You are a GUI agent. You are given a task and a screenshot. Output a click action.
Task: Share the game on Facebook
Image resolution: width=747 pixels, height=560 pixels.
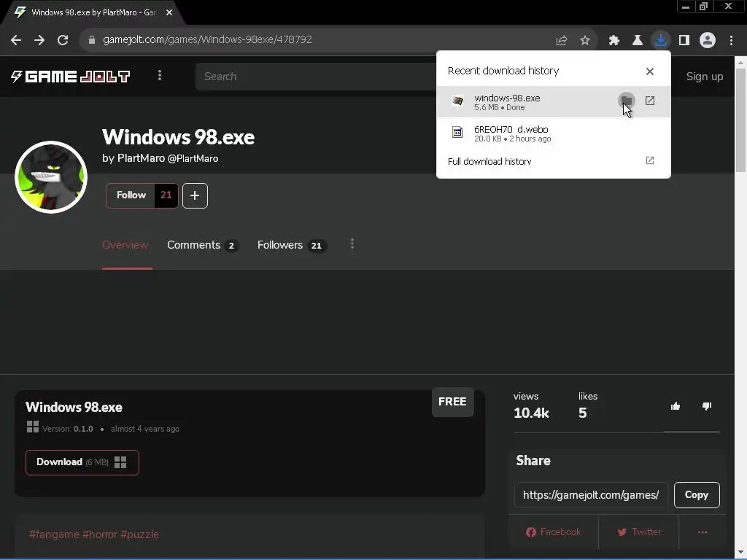553,532
